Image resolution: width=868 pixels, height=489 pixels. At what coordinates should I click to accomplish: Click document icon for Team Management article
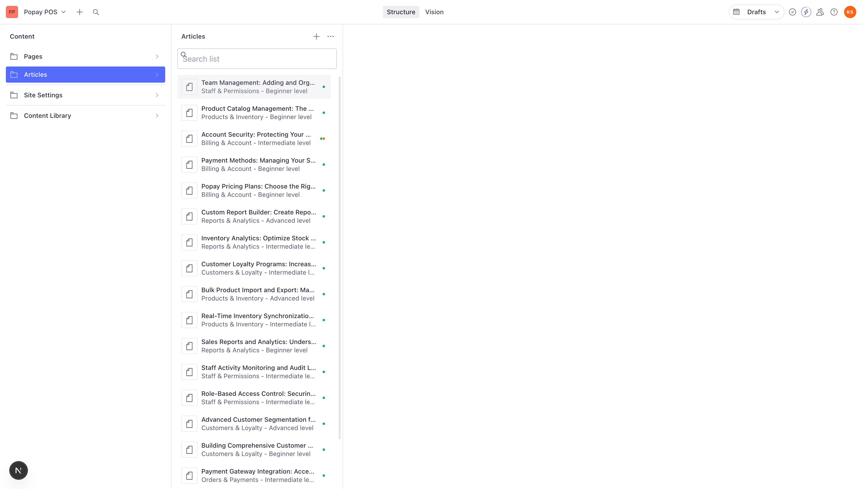tap(189, 87)
